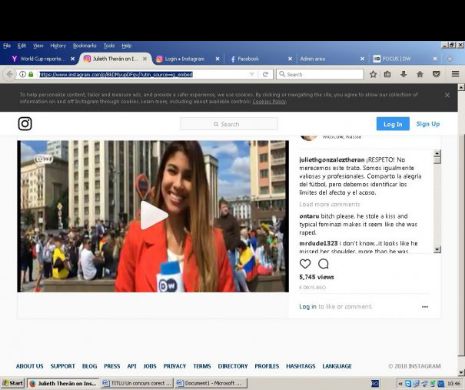Bookmark this page with the star icon
Image resolution: width=465 pixels, height=390 pixels.
[x=373, y=74]
